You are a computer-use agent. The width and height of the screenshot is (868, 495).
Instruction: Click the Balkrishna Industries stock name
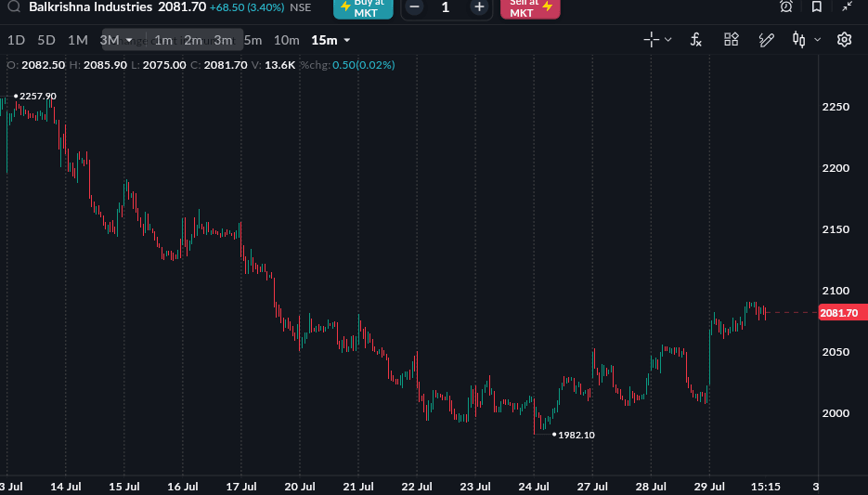tap(91, 7)
